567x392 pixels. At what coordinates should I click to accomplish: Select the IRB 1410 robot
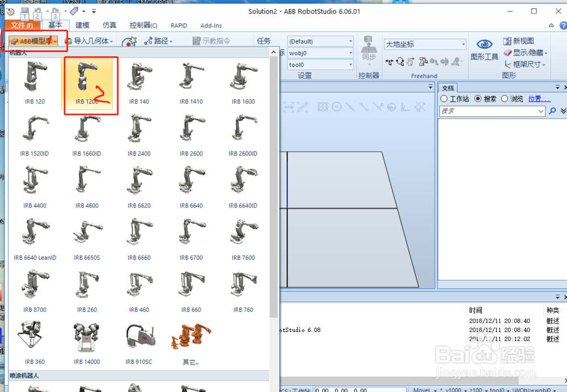(191, 83)
